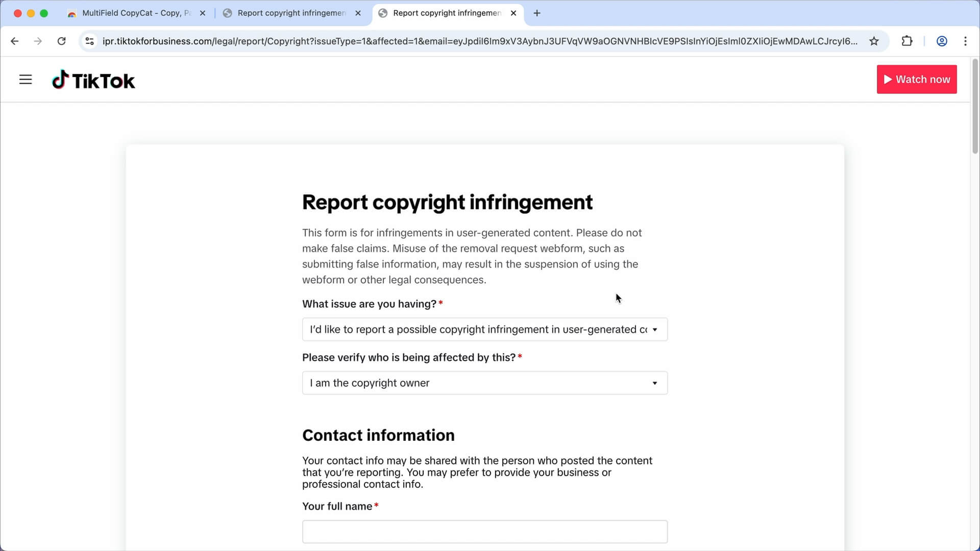Screen dimensions: 980x551
Task: Open a new browser tab with plus button
Action: point(536,13)
